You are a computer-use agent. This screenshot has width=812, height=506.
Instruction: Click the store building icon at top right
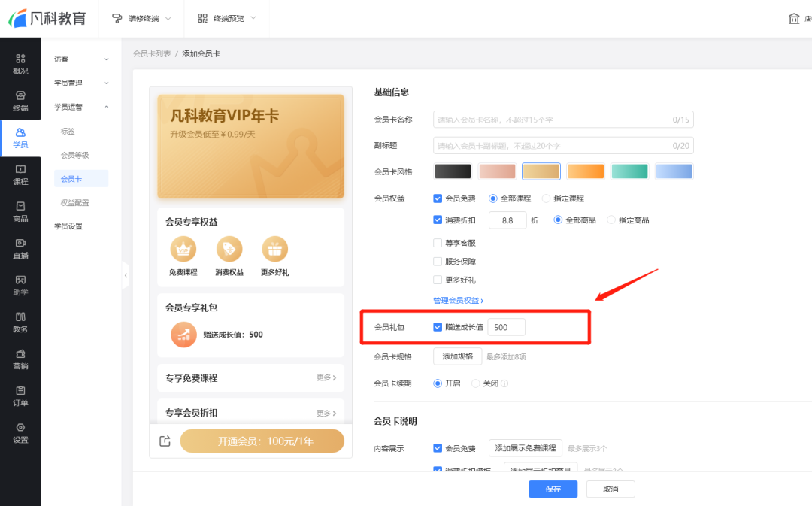(793, 19)
